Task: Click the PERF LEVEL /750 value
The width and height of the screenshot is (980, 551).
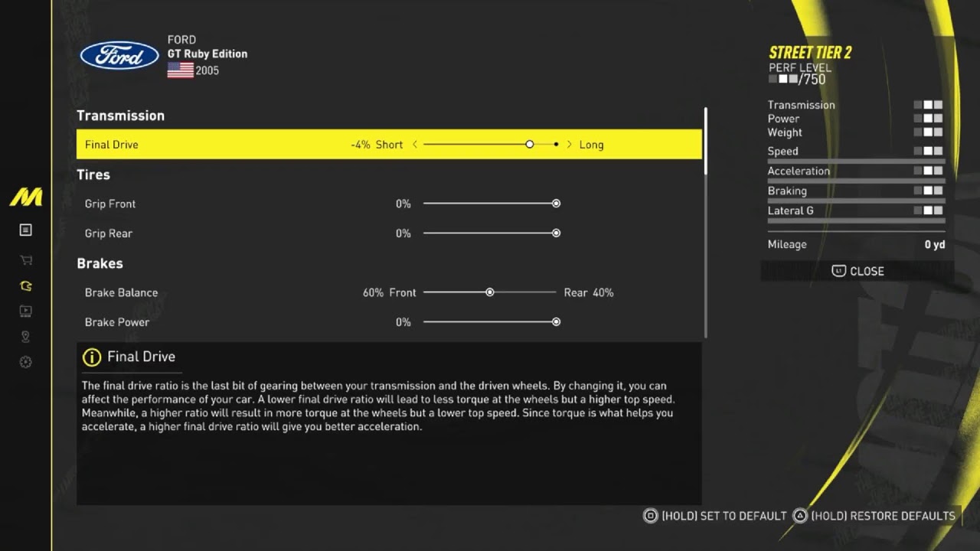Action: click(x=797, y=79)
